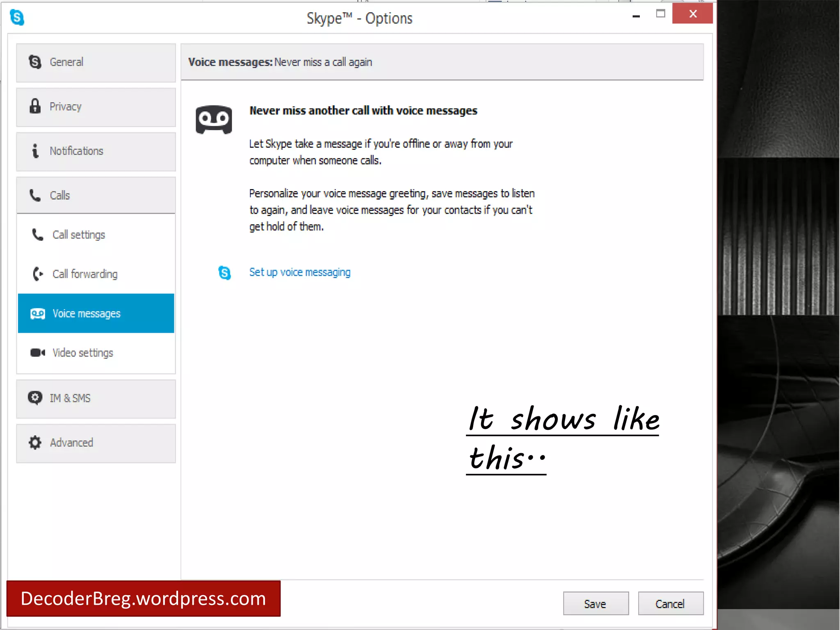Follow the Set up voice messaging link
Image resolution: width=840 pixels, height=630 pixels.
click(x=300, y=272)
